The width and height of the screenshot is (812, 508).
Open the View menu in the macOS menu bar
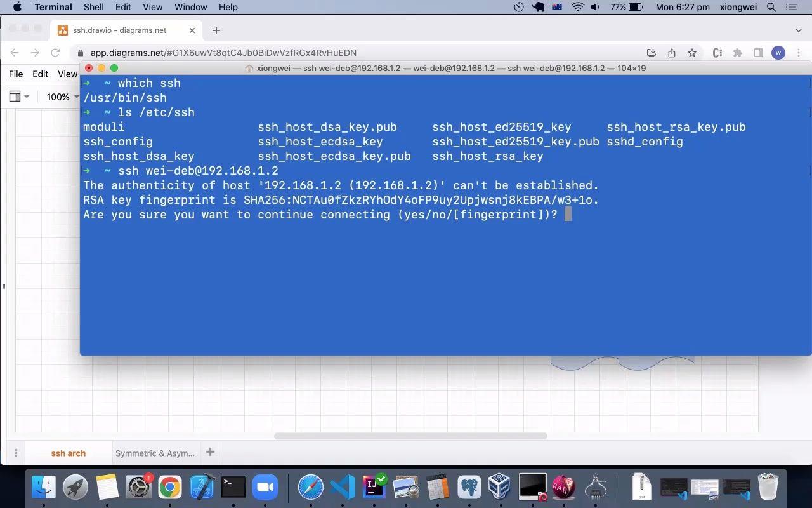tap(152, 7)
